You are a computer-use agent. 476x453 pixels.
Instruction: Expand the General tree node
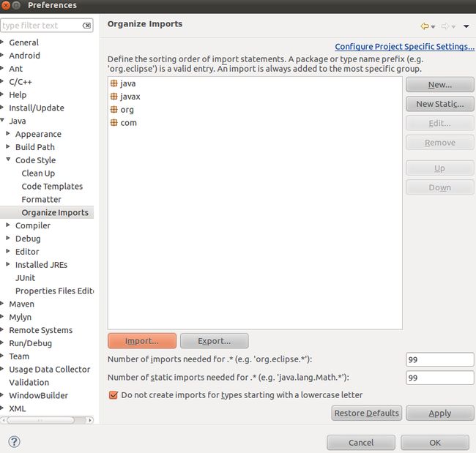[x=1, y=42]
